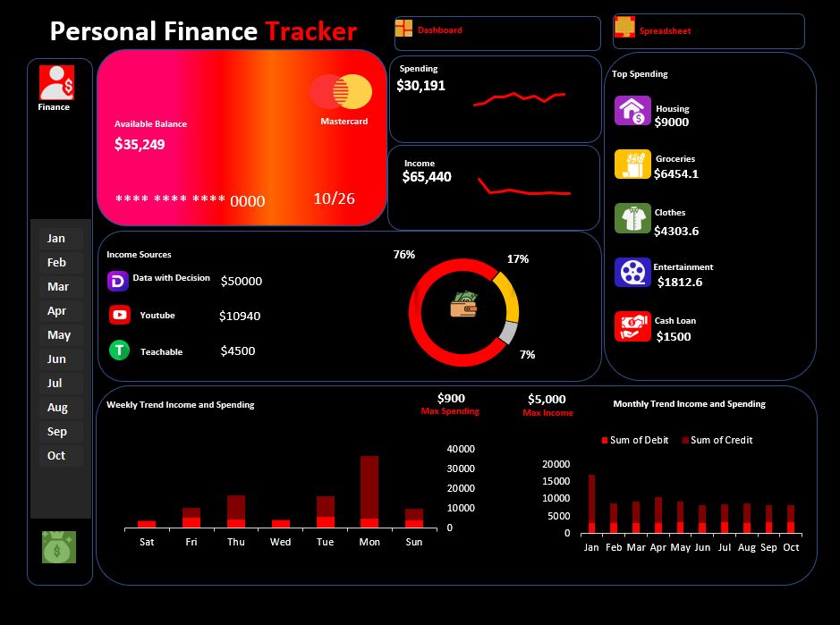Select Mar in month slicer
Viewport: 840px width, 625px height.
61,286
